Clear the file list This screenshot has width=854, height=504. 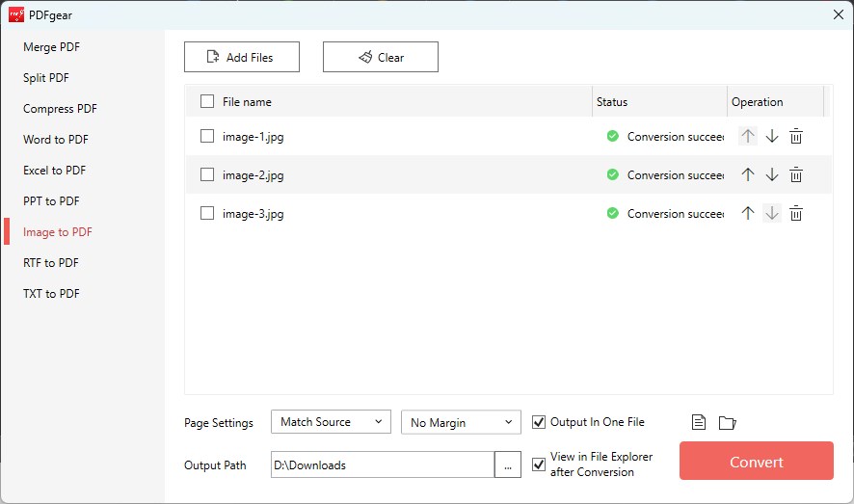pyautogui.click(x=381, y=57)
